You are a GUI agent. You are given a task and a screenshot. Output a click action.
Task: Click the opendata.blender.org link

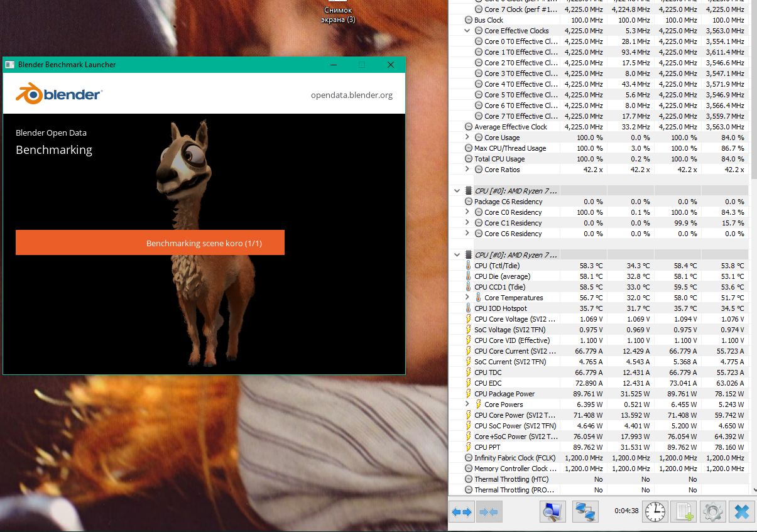(x=352, y=95)
